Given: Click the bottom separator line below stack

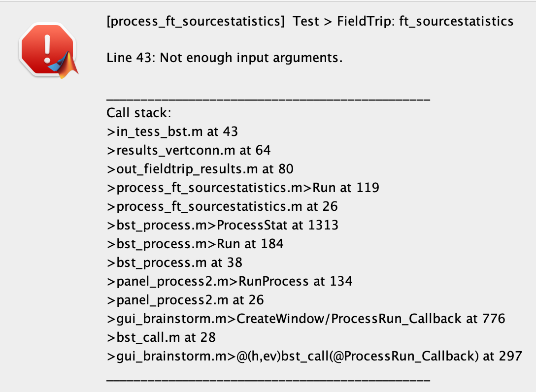Looking at the screenshot, I should [x=268, y=380].
